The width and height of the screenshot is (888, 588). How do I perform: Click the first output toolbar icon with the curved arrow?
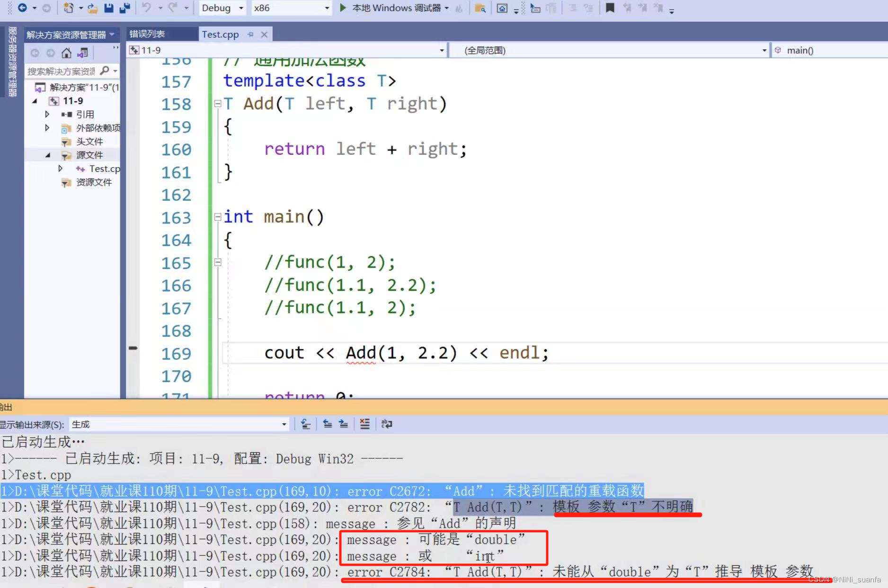[x=306, y=424]
